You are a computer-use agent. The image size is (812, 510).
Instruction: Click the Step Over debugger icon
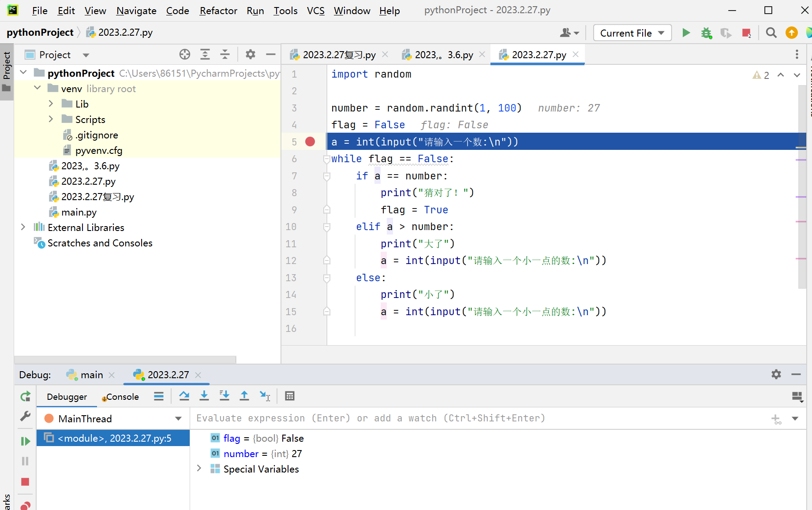coord(184,396)
